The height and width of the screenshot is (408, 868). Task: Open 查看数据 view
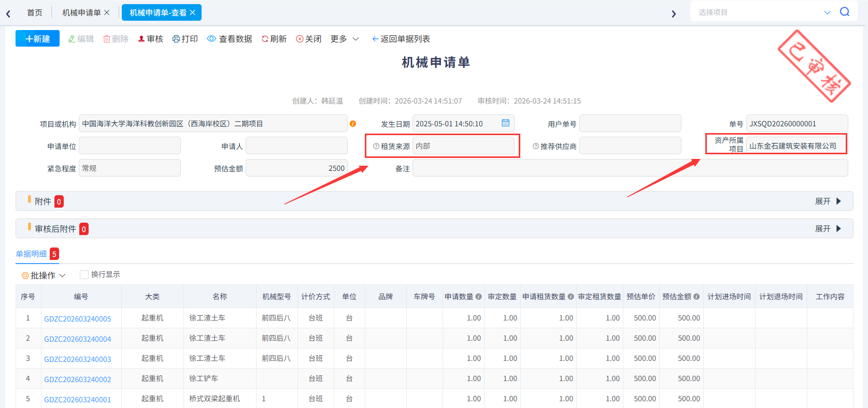(x=230, y=39)
